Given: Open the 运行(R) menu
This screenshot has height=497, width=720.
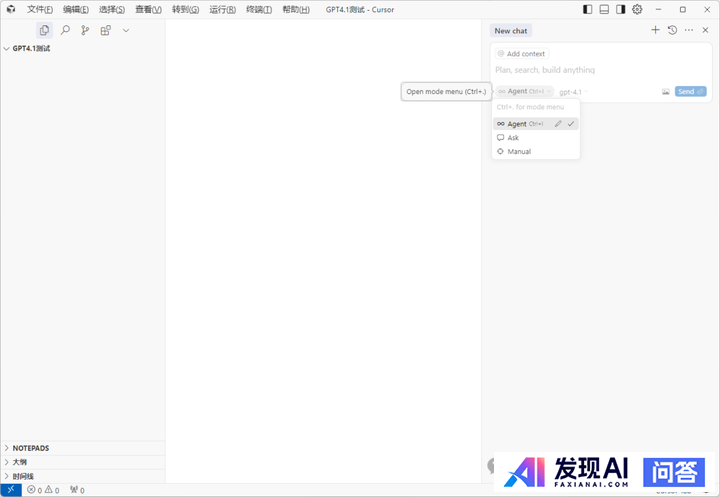Looking at the screenshot, I should [223, 10].
